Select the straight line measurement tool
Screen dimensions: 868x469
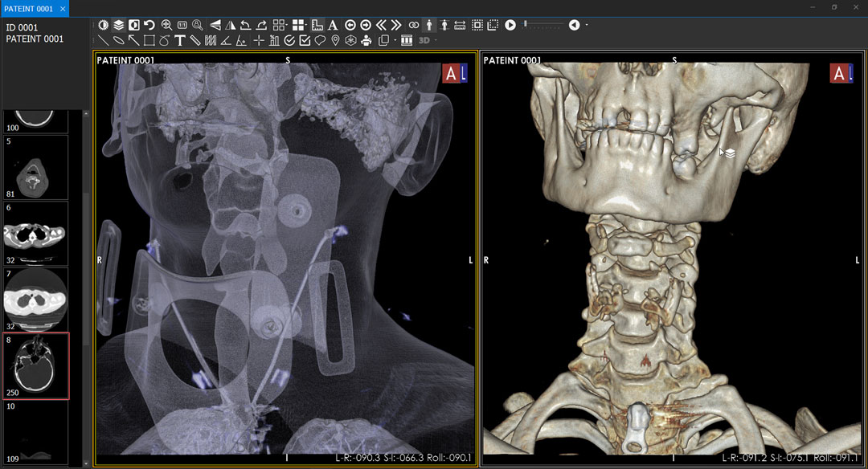tap(104, 40)
